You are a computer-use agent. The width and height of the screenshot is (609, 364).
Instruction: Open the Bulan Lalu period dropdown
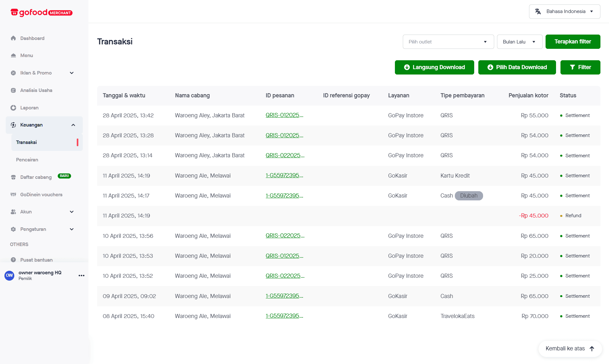tap(520, 42)
